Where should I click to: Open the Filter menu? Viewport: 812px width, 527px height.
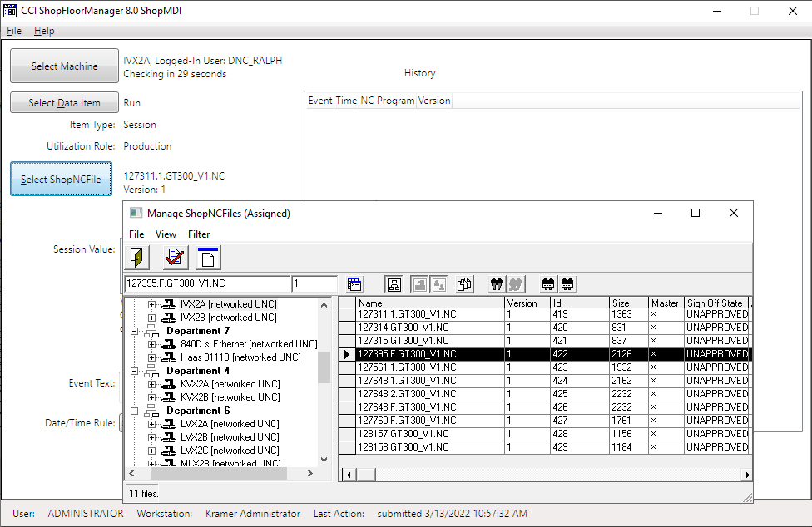coord(199,234)
